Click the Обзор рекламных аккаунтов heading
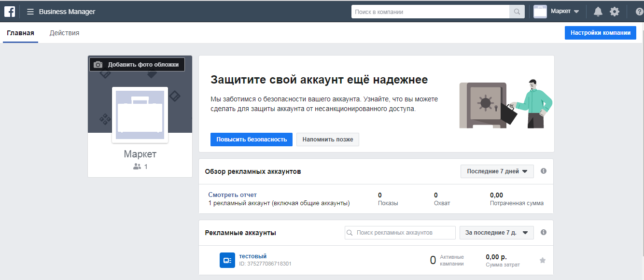Screen dimensions: 644x280 pos(253,171)
